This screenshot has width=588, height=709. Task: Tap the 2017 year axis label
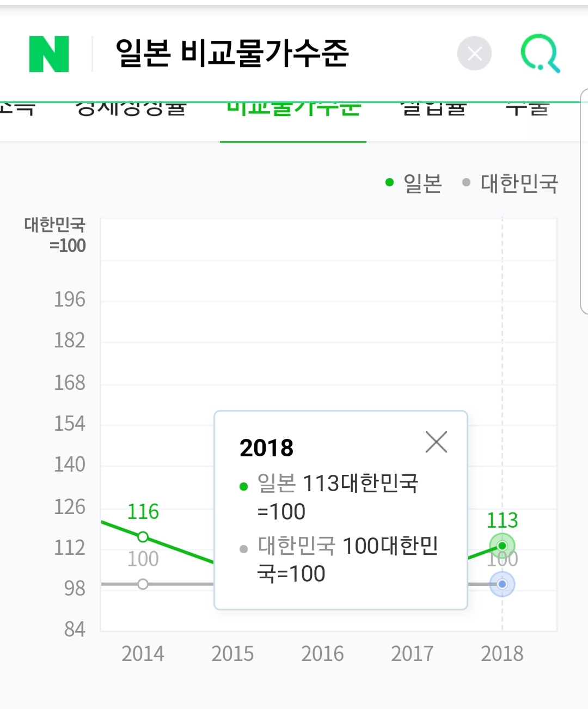(412, 653)
